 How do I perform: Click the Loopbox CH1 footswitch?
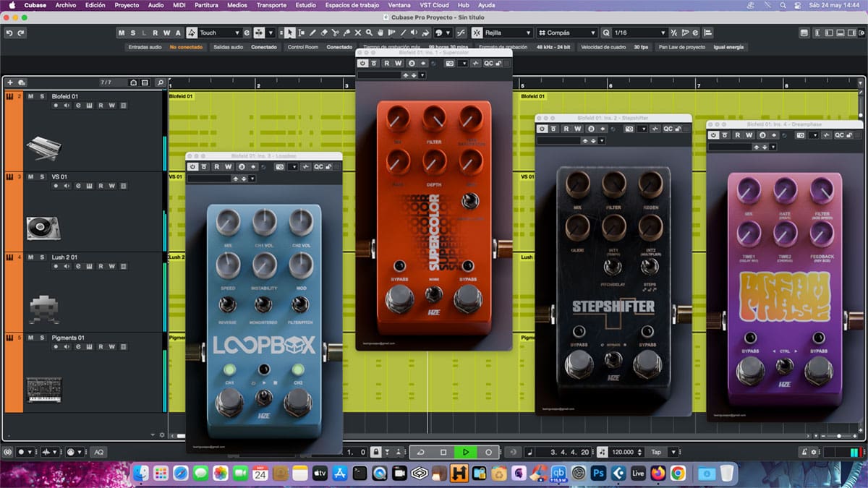point(229,402)
